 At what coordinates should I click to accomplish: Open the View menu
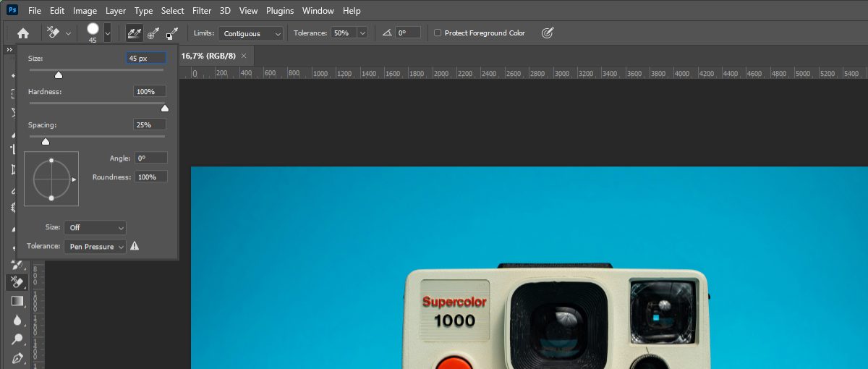pos(248,11)
